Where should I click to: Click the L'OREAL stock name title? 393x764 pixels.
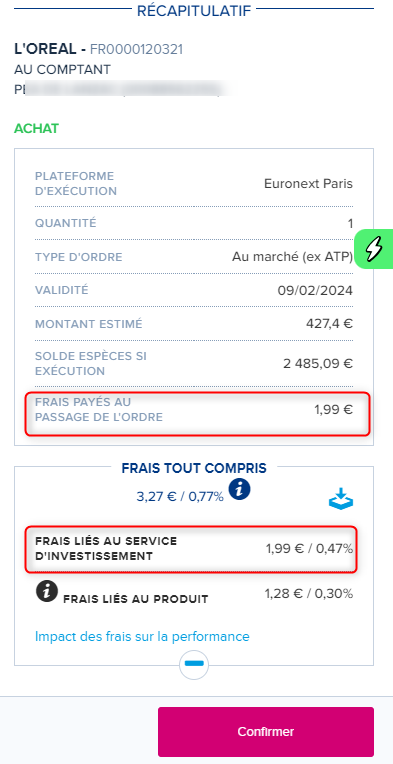click(47, 49)
